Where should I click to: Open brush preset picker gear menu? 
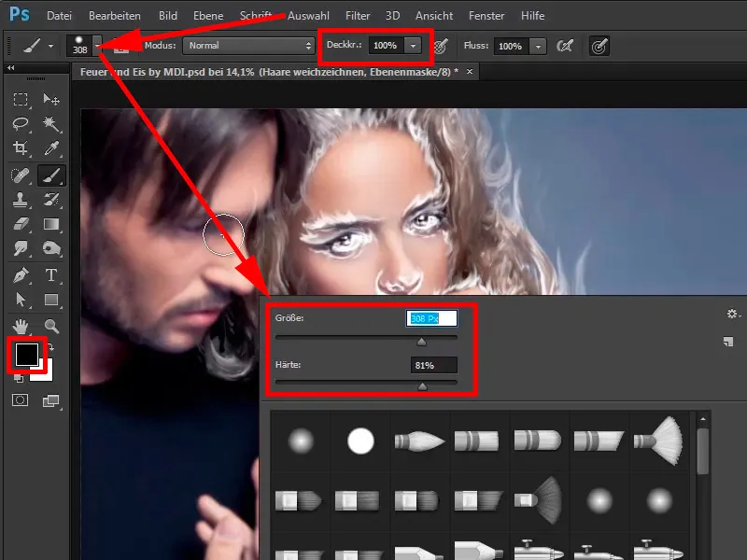tap(733, 314)
